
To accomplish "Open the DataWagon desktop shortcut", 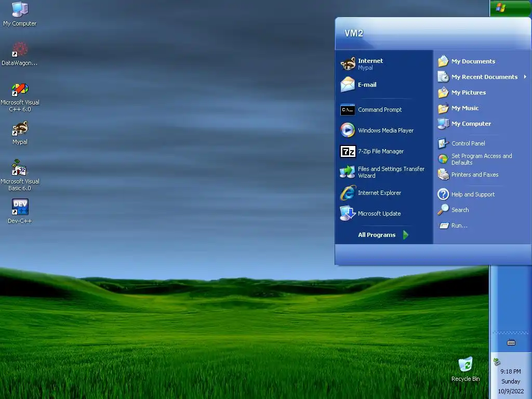I will 20,54.
